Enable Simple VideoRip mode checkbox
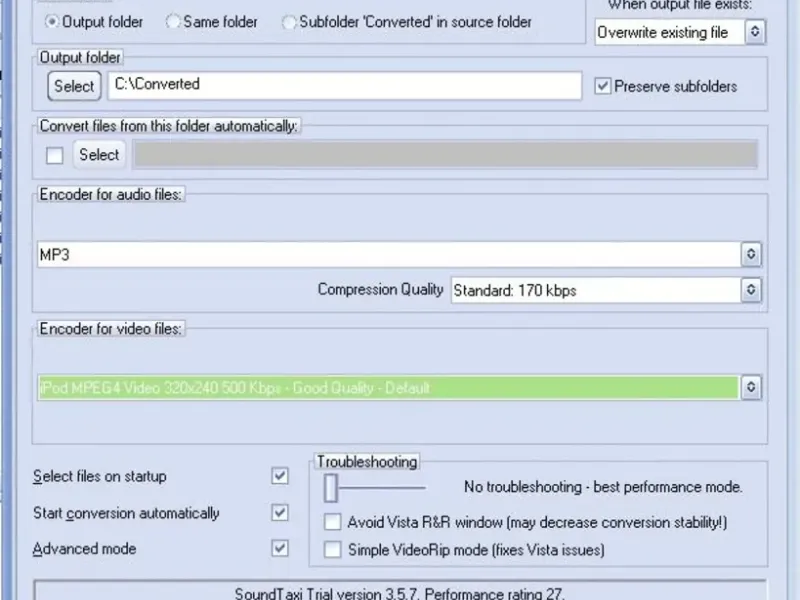This screenshot has width=800, height=600. (x=333, y=550)
